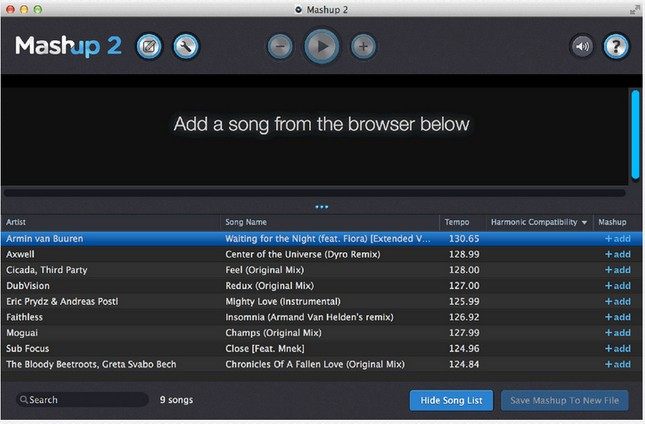Click the minus round button
The height and width of the screenshot is (424, 645).
tap(280, 46)
